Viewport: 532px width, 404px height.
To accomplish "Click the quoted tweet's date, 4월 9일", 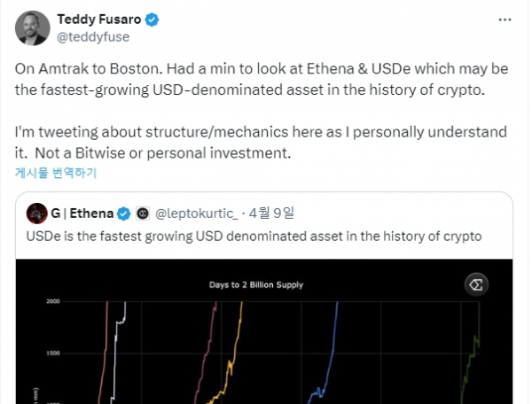I will tap(271, 214).
